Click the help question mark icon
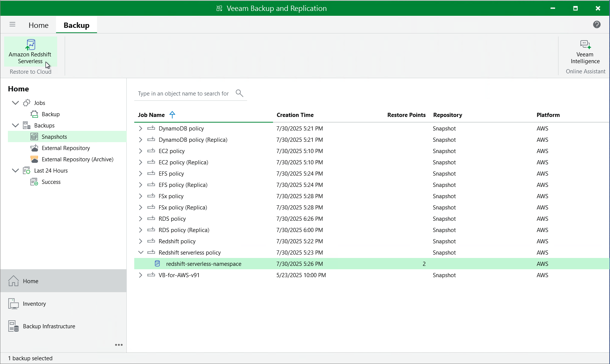The image size is (610, 364). [596, 24]
